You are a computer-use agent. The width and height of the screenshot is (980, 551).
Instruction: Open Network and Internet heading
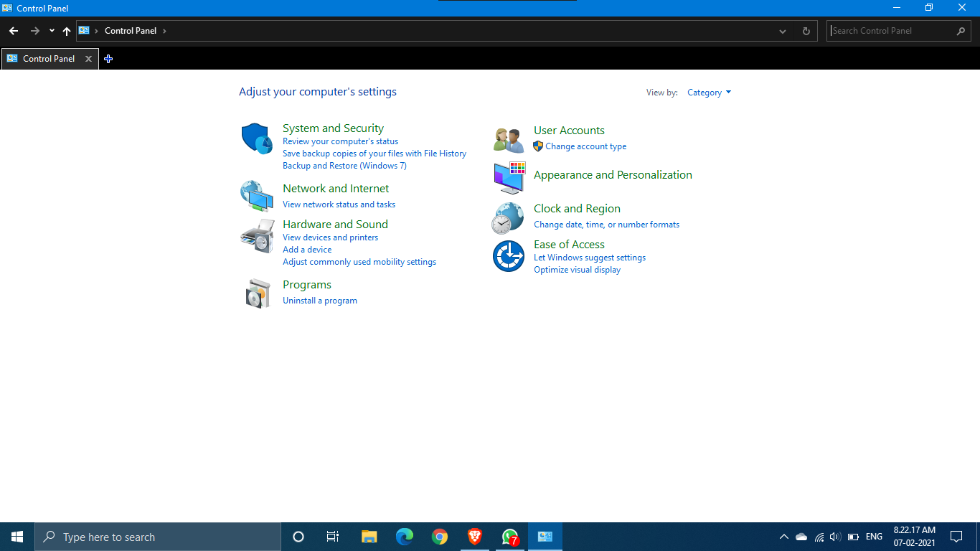pos(336,189)
